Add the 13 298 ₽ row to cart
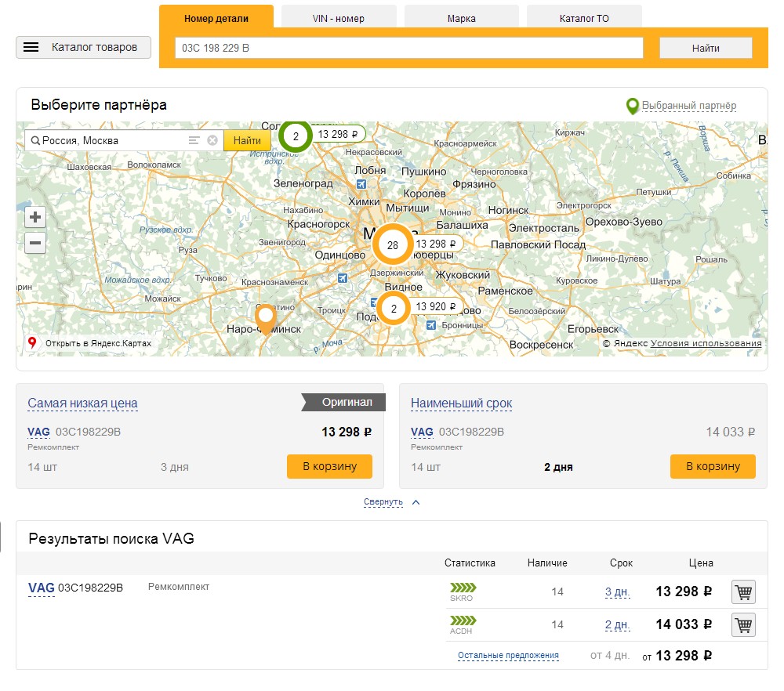Screen dimensions: 784x691 tap(743, 592)
